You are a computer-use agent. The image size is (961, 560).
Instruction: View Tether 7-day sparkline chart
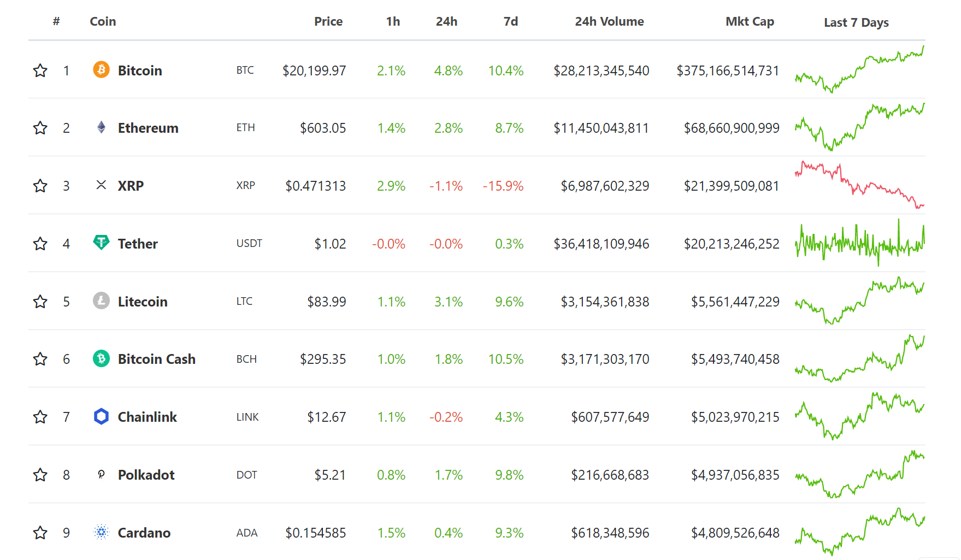860,243
